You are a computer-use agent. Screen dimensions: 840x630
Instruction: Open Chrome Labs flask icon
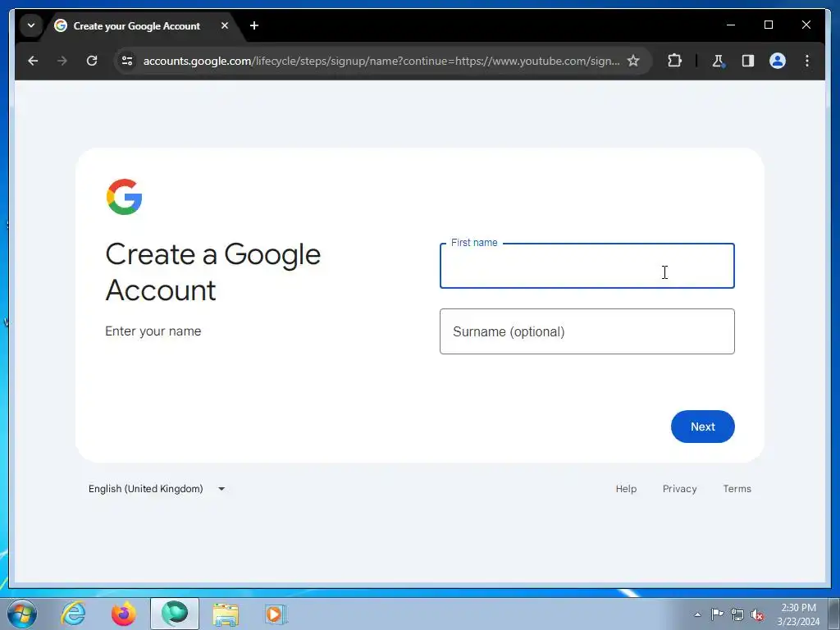(719, 61)
